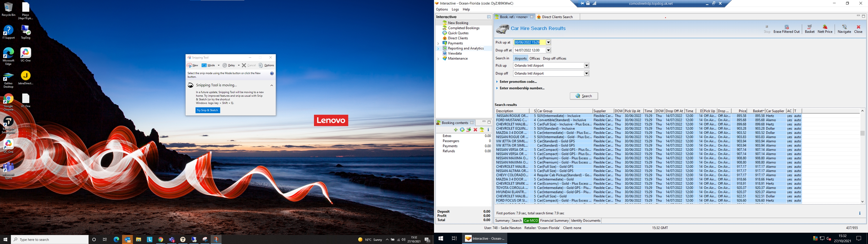Open the Recycle Bin desktop icon
This screenshot has height=244, width=868.
pos(8,9)
